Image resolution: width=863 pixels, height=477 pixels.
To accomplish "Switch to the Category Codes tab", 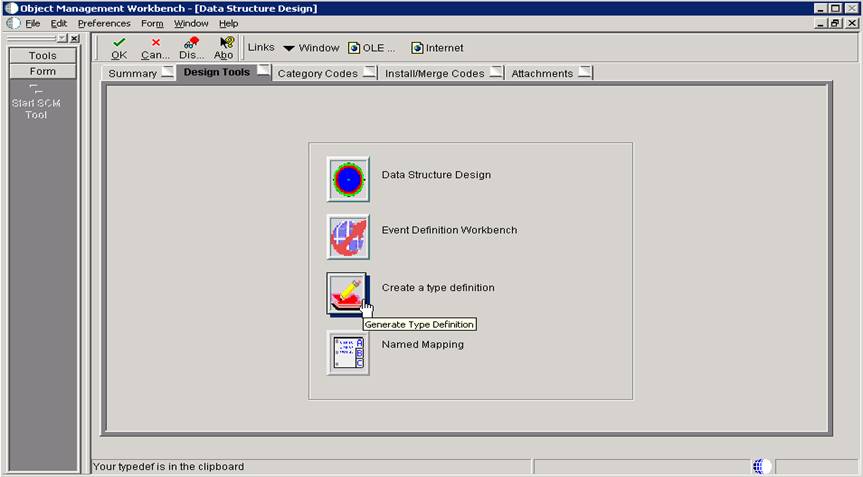I will [x=325, y=73].
